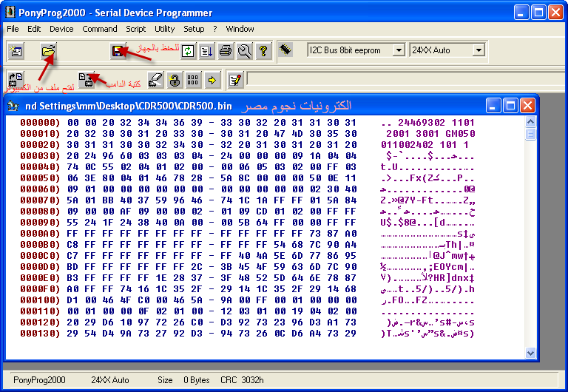Image resolution: width=568 pixels, height=392 pixels.
Task: Save device file with floppy disk icon
Action: tap(118, 51)
